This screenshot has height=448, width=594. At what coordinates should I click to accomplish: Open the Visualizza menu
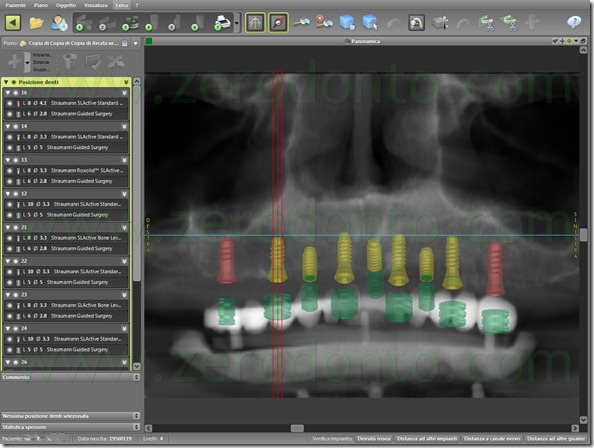tap(95, 5)
